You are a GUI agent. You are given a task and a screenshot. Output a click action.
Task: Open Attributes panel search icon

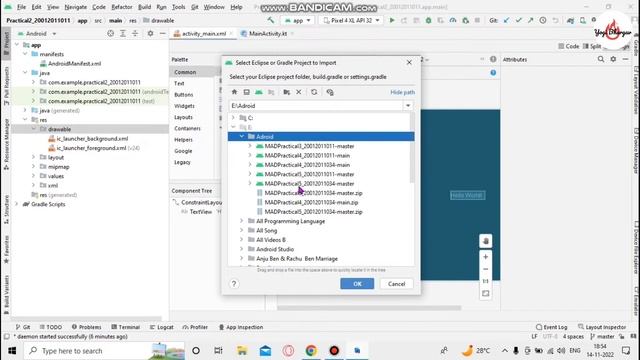pos(601,59)
